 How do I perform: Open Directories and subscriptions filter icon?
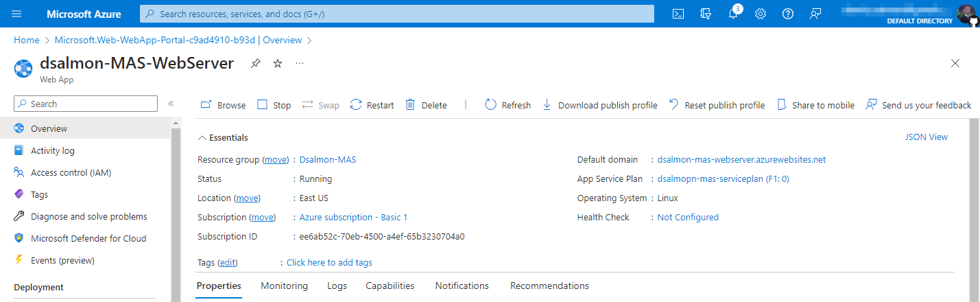(706, 14)
